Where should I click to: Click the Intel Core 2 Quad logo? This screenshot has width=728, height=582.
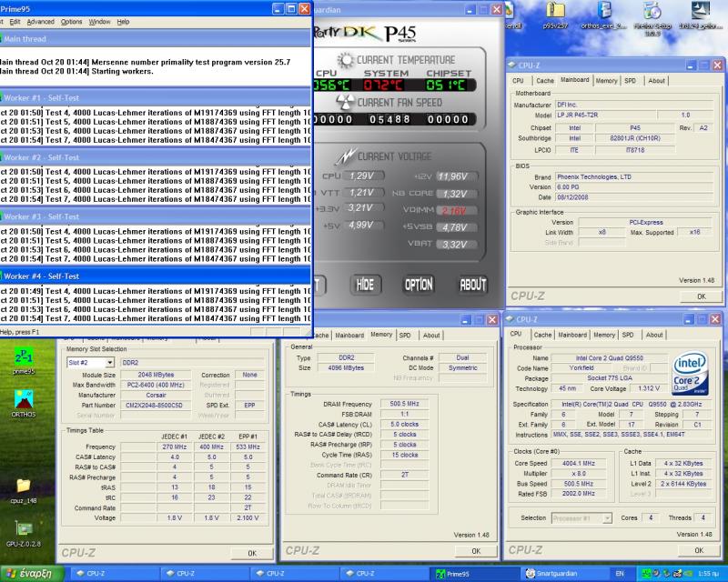[x=690, y=374]
